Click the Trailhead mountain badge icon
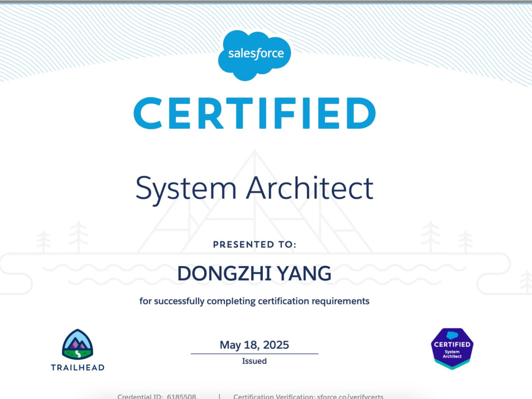 point(78,344)
